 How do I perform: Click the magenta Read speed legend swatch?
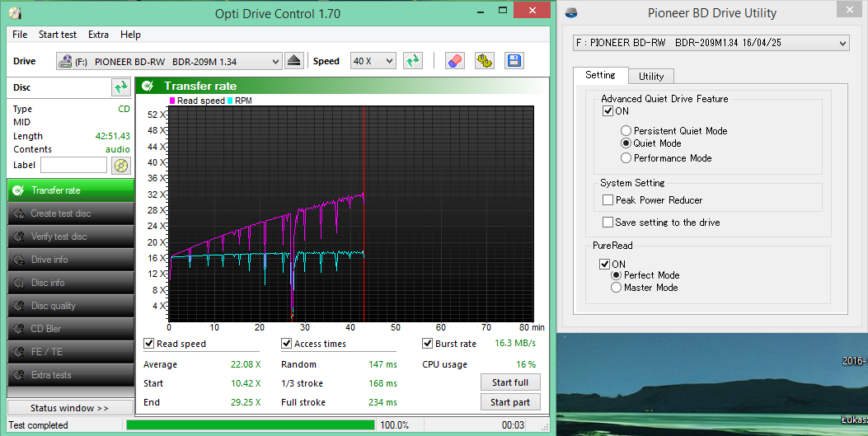click(x=172, y=101)
